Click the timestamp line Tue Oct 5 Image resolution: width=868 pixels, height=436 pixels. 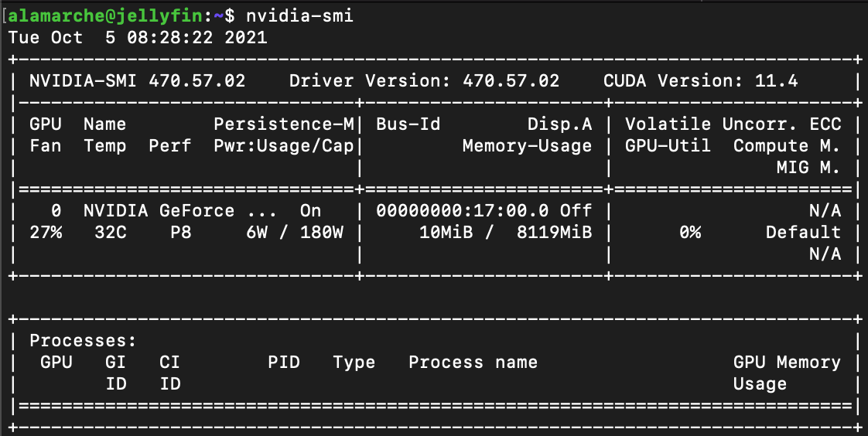(x=138, y=38)
